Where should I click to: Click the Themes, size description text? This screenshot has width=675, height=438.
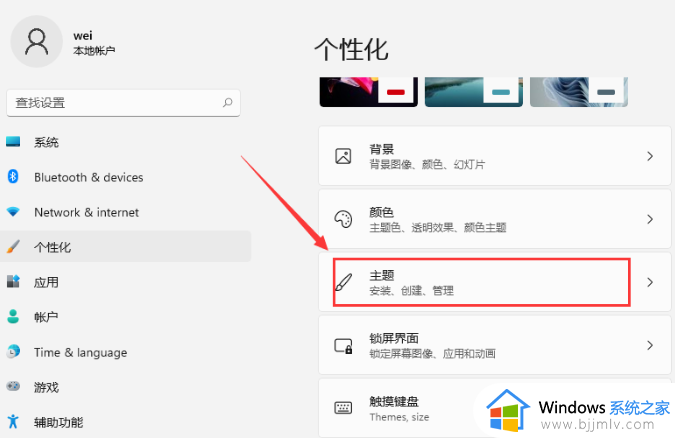pyautogui.click(x=399, y=417)
